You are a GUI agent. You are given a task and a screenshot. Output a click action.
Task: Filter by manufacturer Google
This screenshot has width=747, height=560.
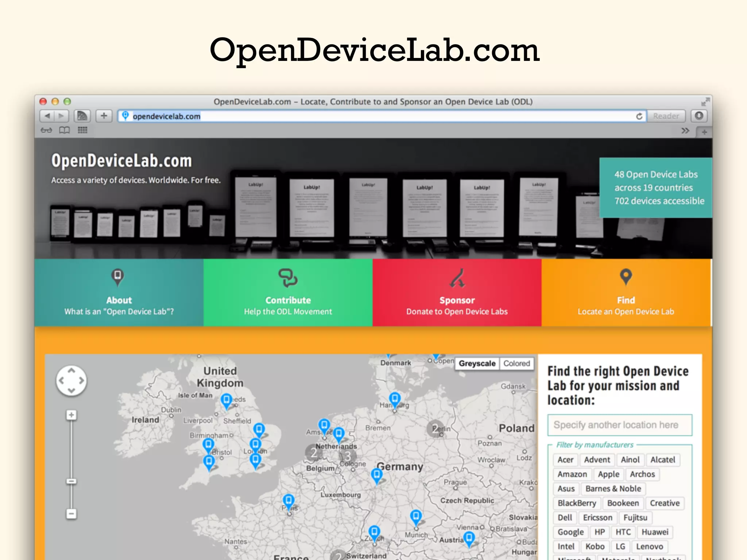[570, 532]
